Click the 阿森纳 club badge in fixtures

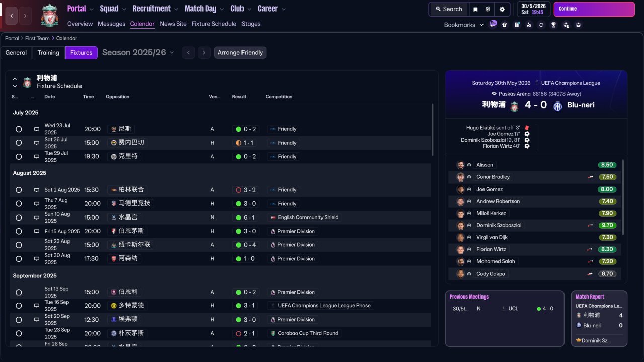coord(114,259)
